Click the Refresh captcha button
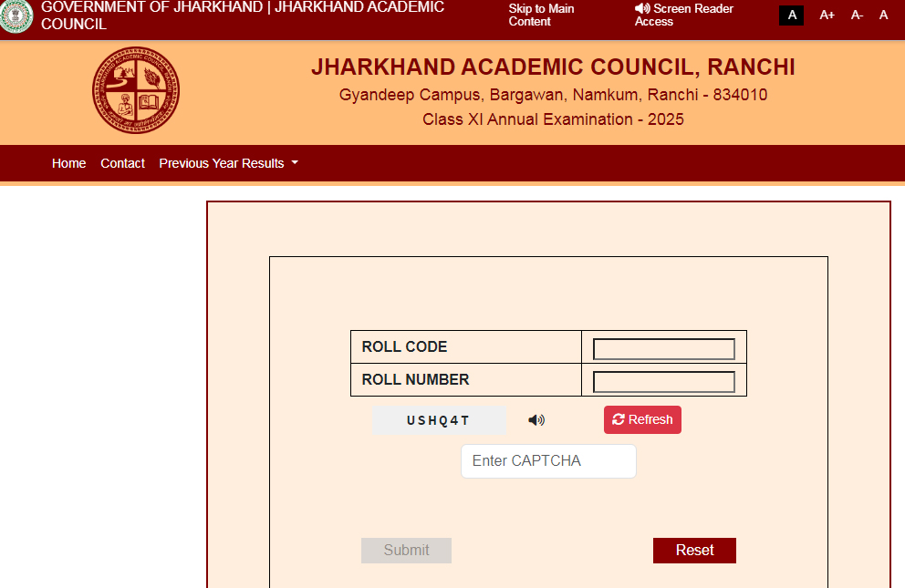 (642, 419)
